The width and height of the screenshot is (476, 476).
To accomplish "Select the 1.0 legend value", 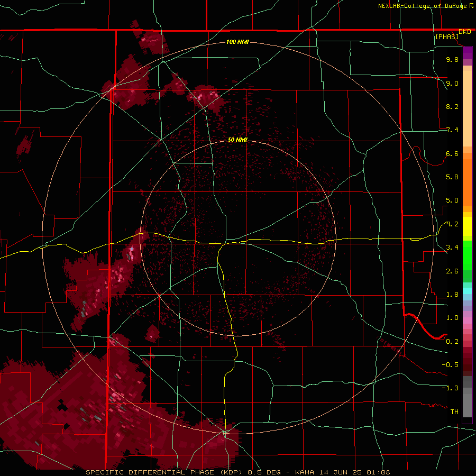I will pos(452,318).
